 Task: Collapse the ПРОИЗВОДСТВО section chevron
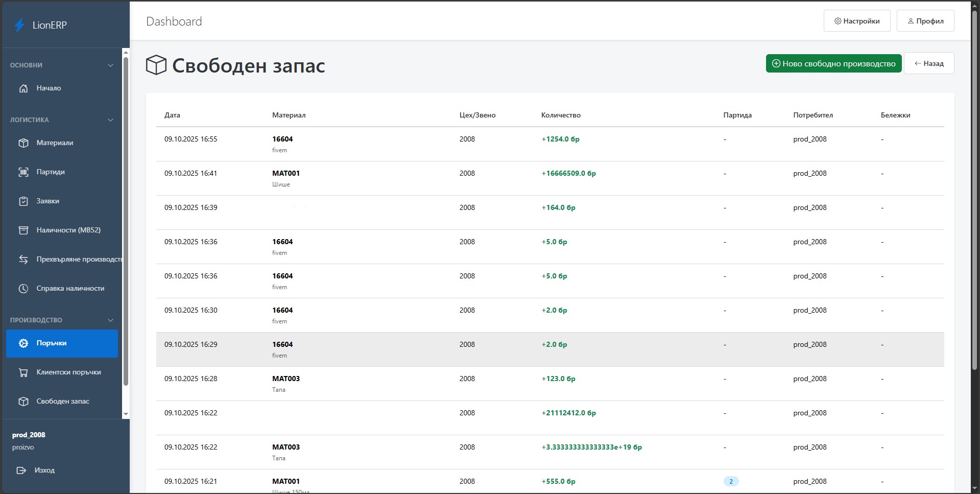point(110,320)
